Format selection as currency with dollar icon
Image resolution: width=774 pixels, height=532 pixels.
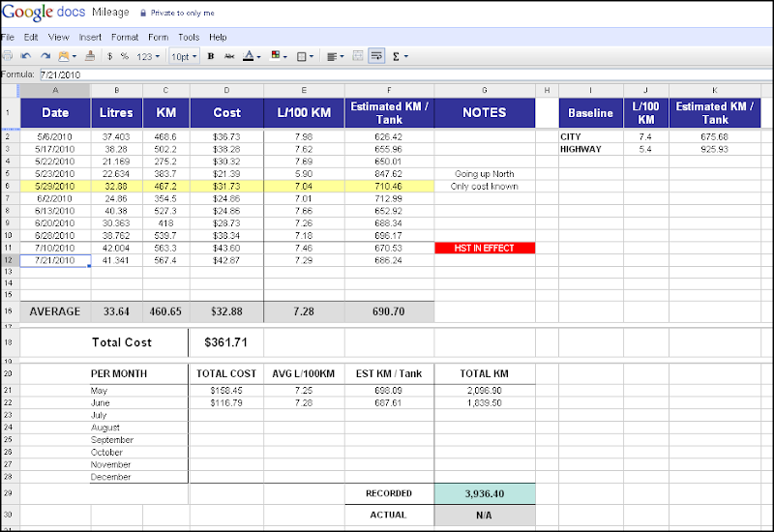pyautogui.click(x=109, y=56)
